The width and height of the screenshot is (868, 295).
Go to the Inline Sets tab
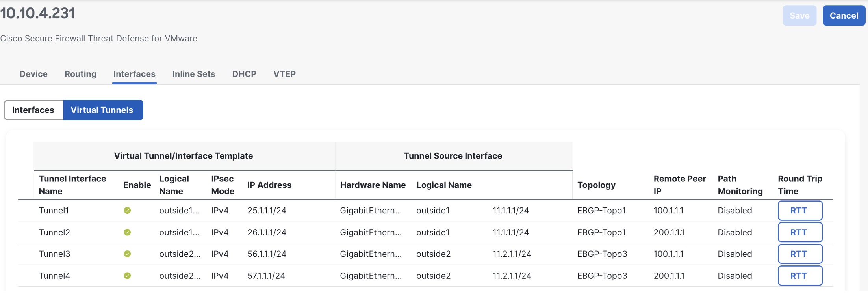click(194, 74)
